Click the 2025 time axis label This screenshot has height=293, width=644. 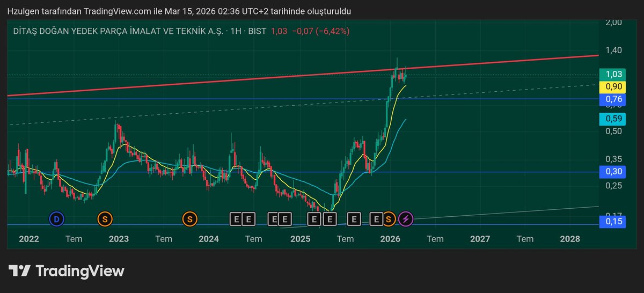(x=299, y=239)
